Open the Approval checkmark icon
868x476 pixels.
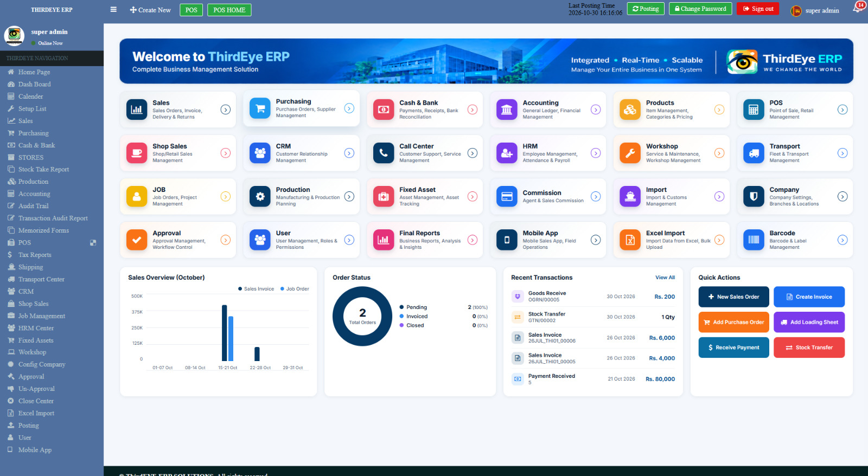coord(137,240)
